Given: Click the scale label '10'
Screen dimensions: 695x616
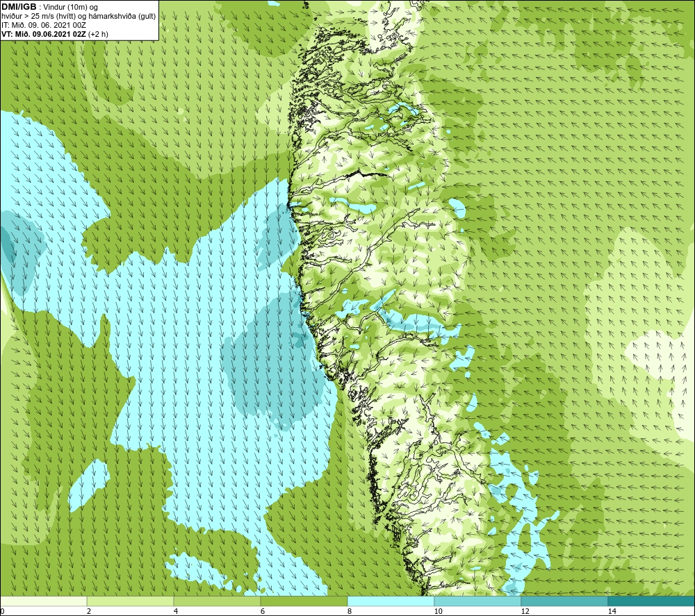Looking at the screenshot, I should [x=439, y=612].
